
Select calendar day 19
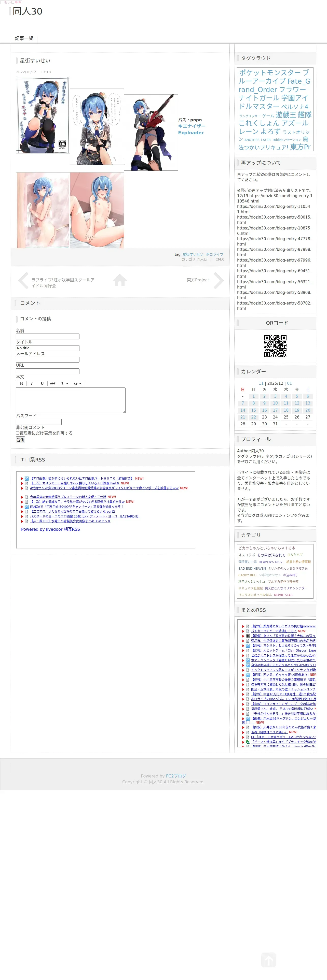[x=297, y=410]
